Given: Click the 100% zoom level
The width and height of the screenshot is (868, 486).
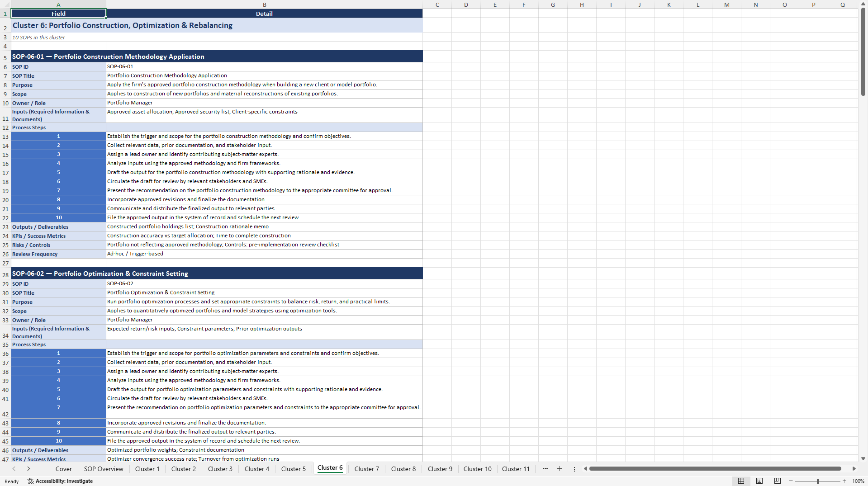Looking at the screenshot, I should point(858,481).
